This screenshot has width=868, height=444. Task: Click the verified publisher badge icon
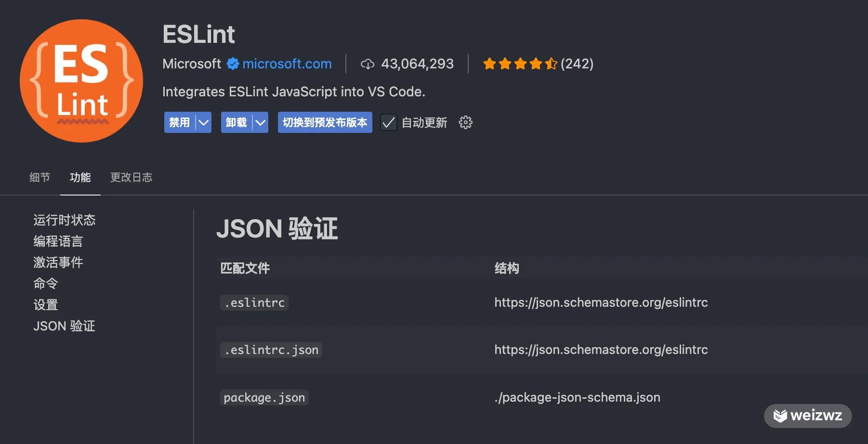233,64
